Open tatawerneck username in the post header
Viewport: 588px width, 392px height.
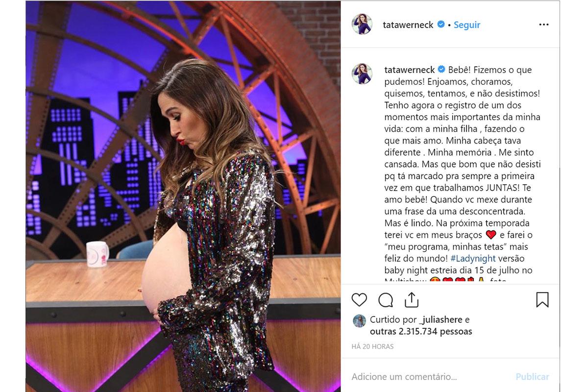[x=408, y=24]
